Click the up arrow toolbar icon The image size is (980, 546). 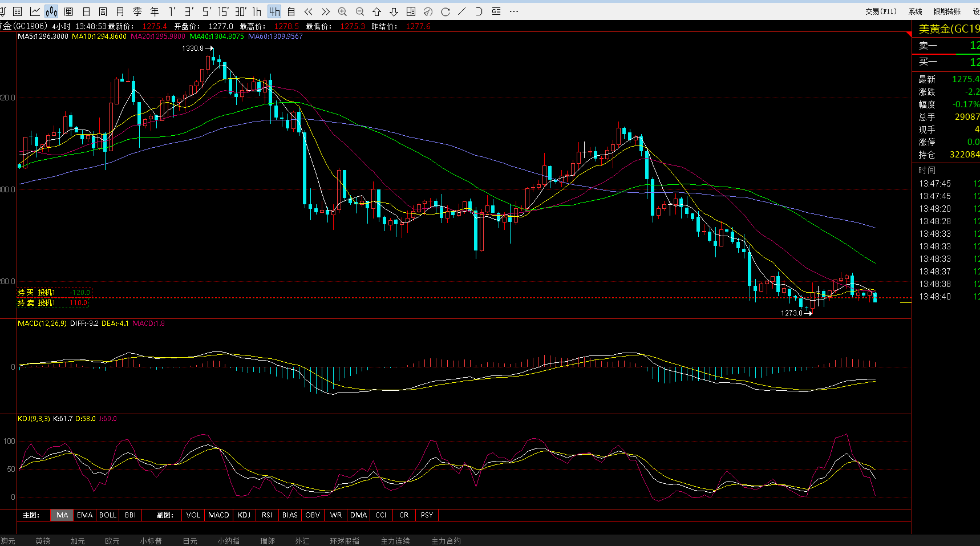(377, 11)
